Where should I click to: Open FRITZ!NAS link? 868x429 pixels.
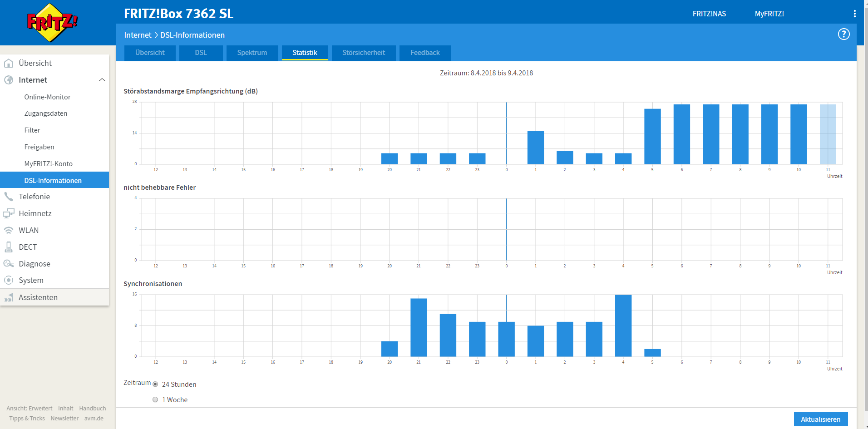(x=709, y=14)
